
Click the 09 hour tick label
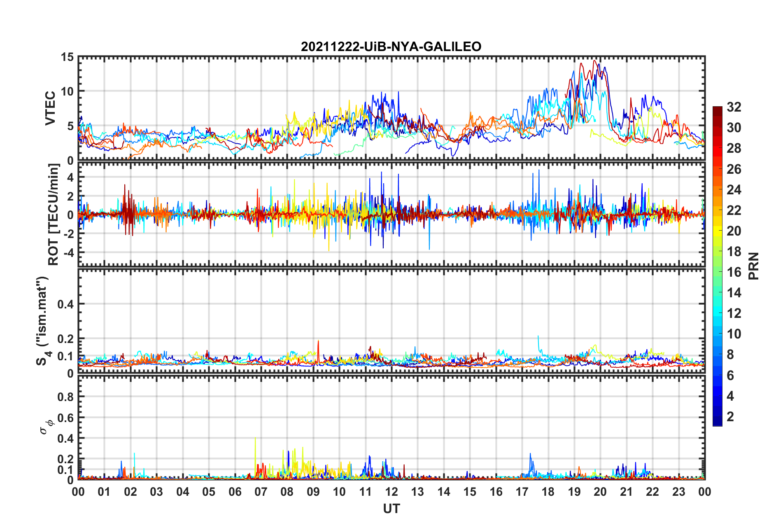pos(313,492)
